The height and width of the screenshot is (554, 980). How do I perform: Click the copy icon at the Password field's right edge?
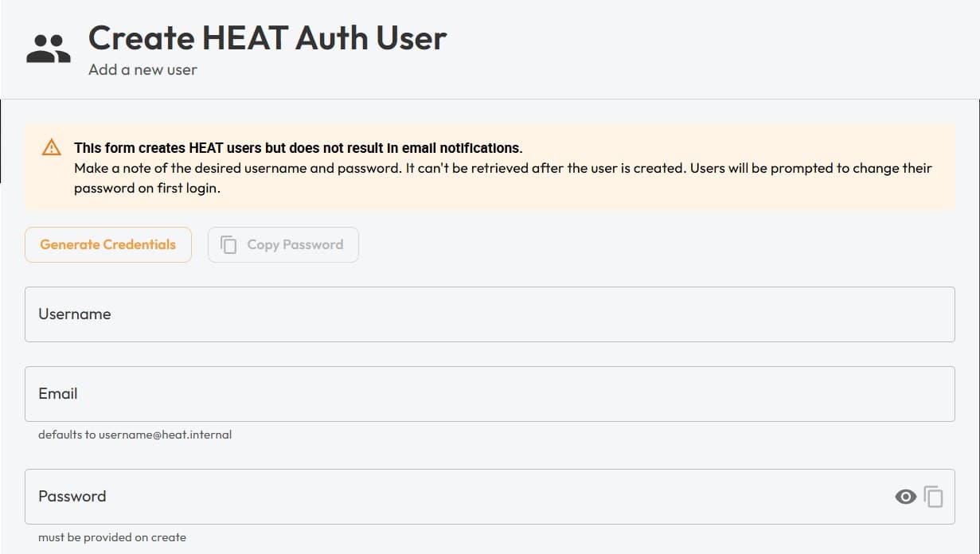(x=933, y=495)
